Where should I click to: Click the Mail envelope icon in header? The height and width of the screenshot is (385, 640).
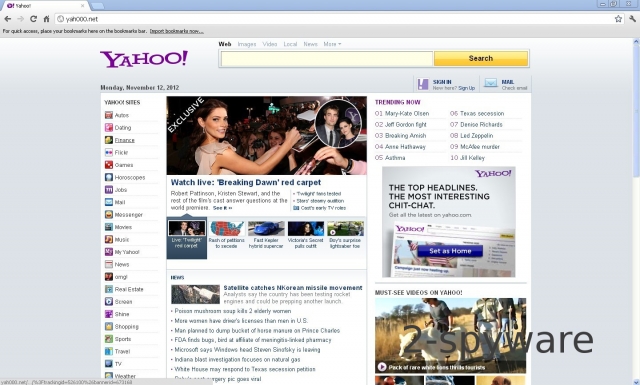(x=490, y=83)
